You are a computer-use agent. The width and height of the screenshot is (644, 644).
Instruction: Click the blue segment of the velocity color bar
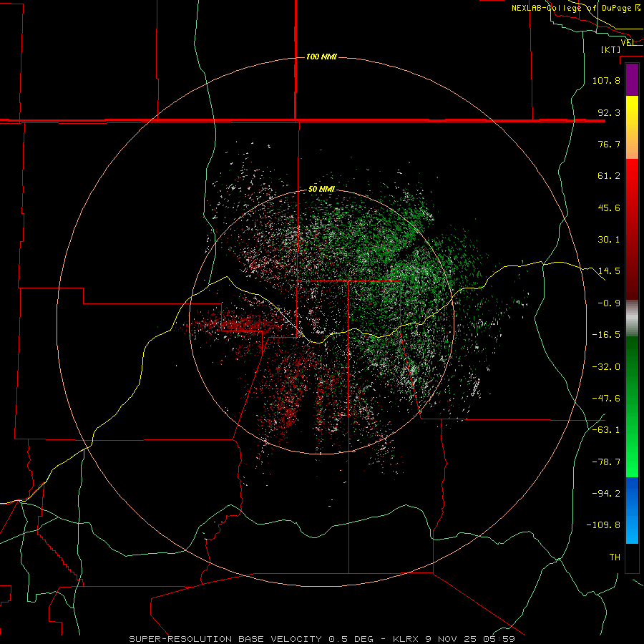pos(632,510)
